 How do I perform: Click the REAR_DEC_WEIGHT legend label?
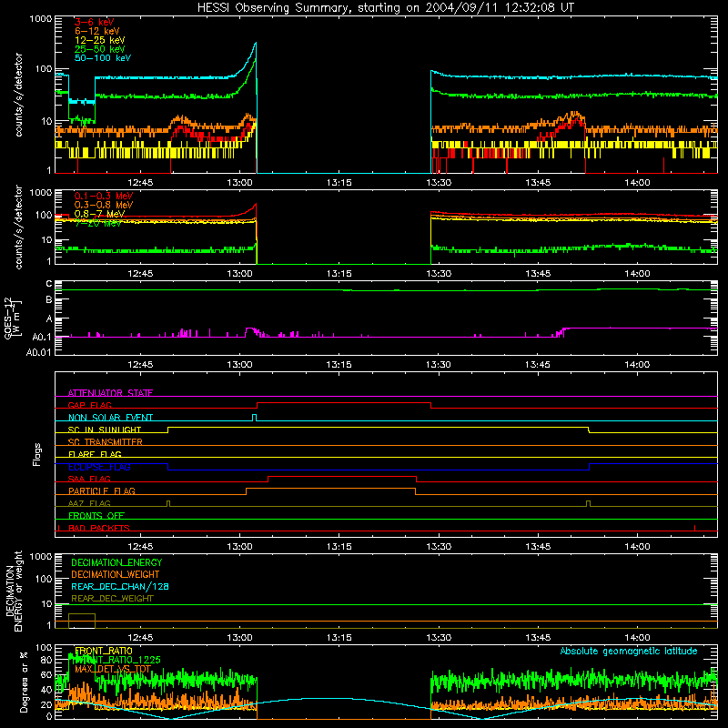(x=112, y=599)
